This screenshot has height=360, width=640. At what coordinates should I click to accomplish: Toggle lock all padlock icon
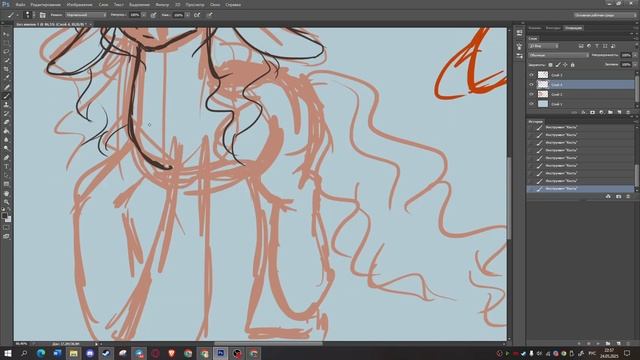[573, 65]
